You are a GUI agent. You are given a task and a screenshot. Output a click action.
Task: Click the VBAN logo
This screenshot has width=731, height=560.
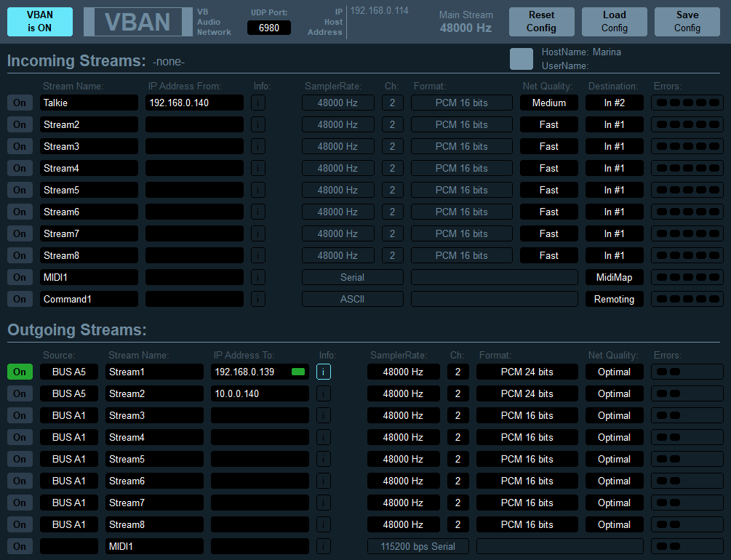[137, 22]
